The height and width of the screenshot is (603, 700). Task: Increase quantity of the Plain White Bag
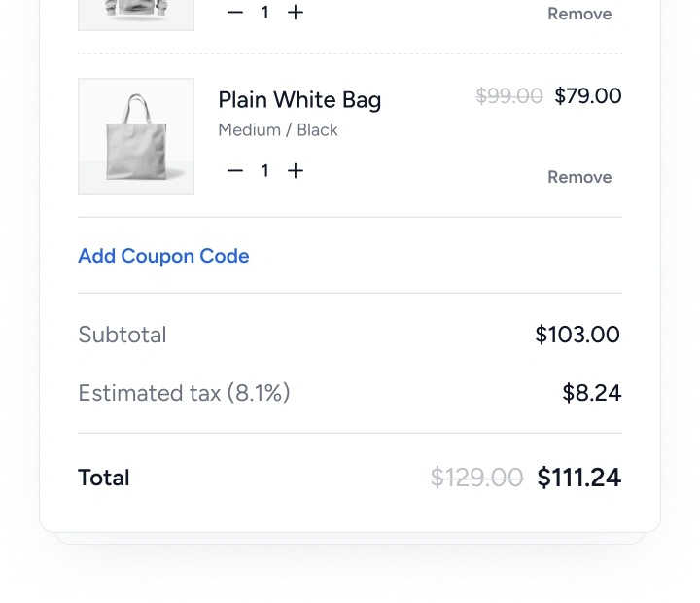pos(296,171)
